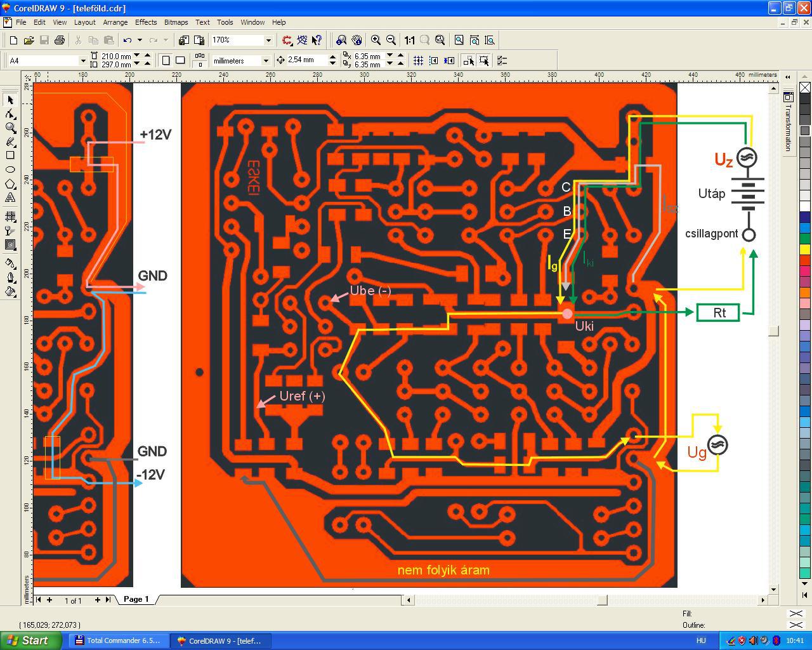
Task: Click the no-color X swatch
Action: (x=804, y=88)
